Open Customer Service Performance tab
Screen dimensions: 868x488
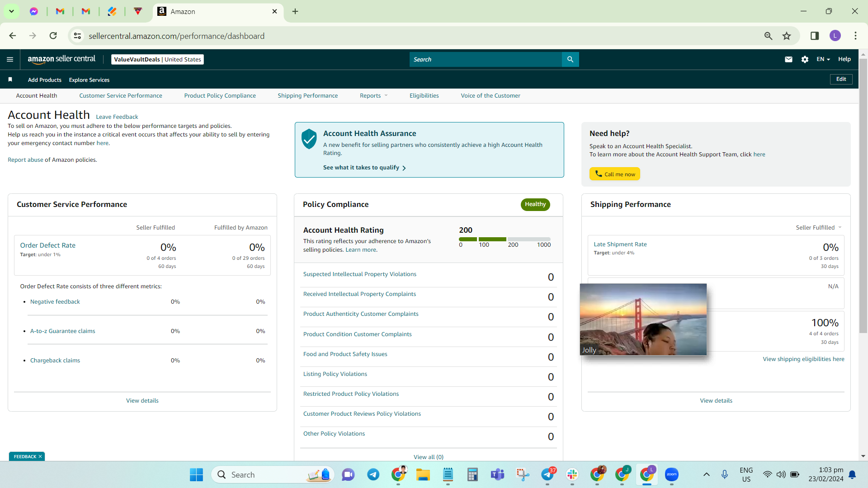point(121,95)
